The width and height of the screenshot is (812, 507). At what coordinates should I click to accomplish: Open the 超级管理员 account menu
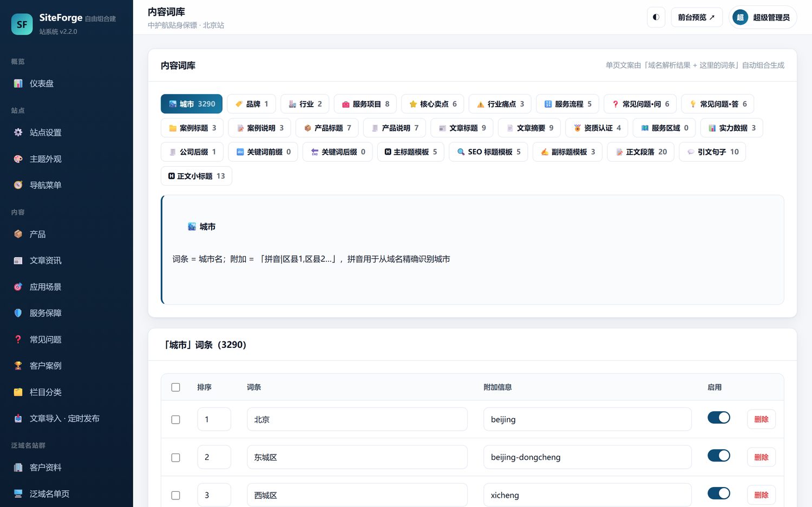763,17
